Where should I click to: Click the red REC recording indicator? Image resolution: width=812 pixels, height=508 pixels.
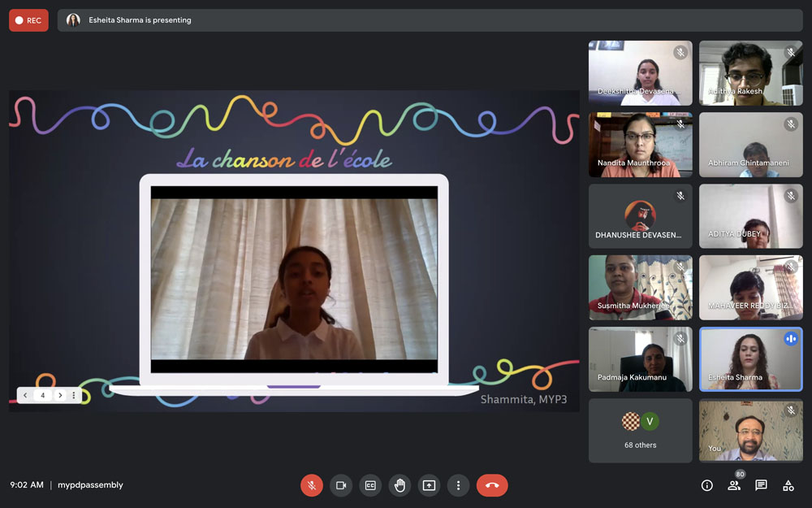tap(28, 20)
